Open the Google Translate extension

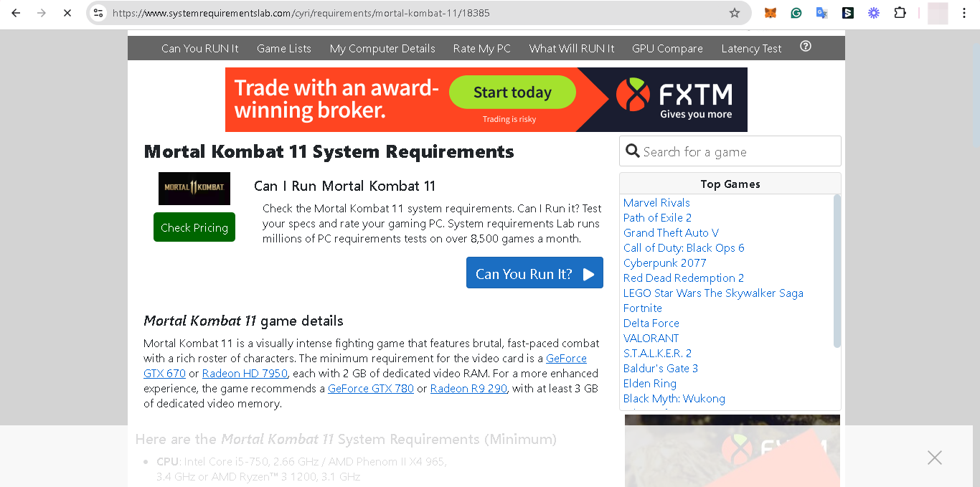[821, 13]
